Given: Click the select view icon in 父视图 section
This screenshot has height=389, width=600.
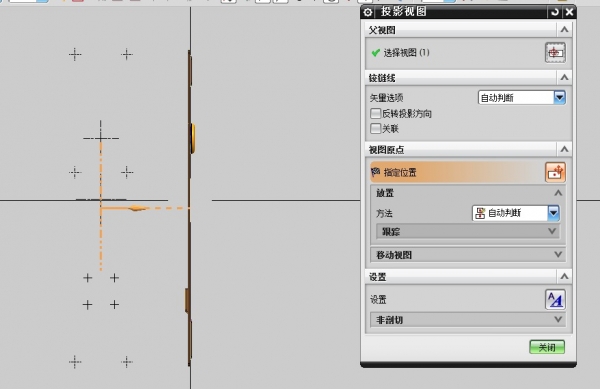Looking at the screenshot, I should 555,52.
